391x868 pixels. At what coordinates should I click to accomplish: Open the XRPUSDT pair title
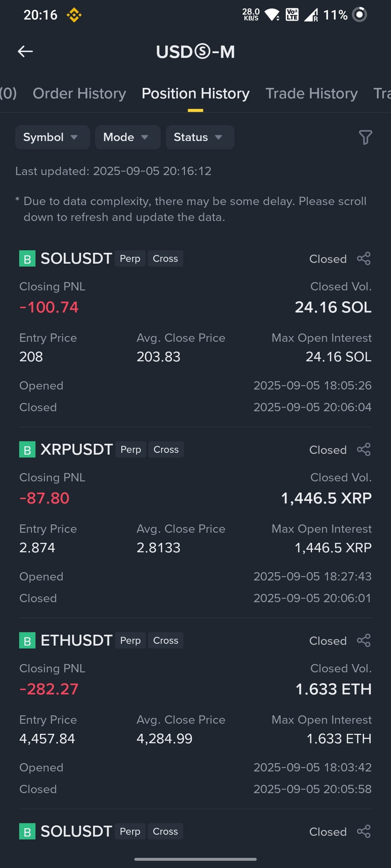(x=77, y=450)
